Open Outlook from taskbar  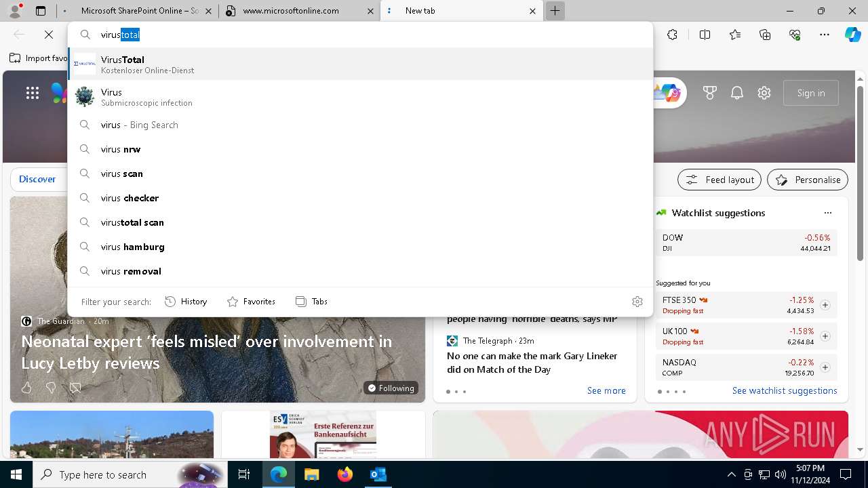[378, 474]
